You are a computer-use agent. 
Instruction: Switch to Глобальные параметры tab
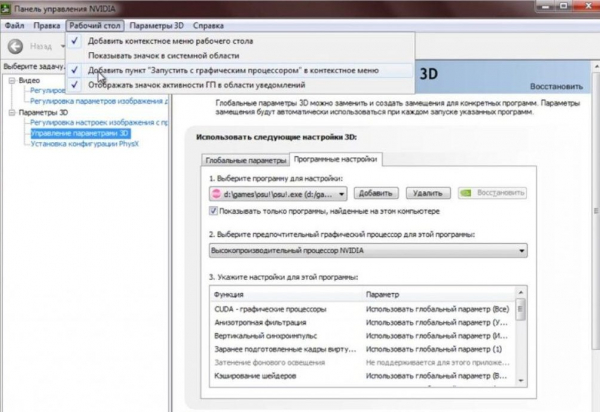246,160
